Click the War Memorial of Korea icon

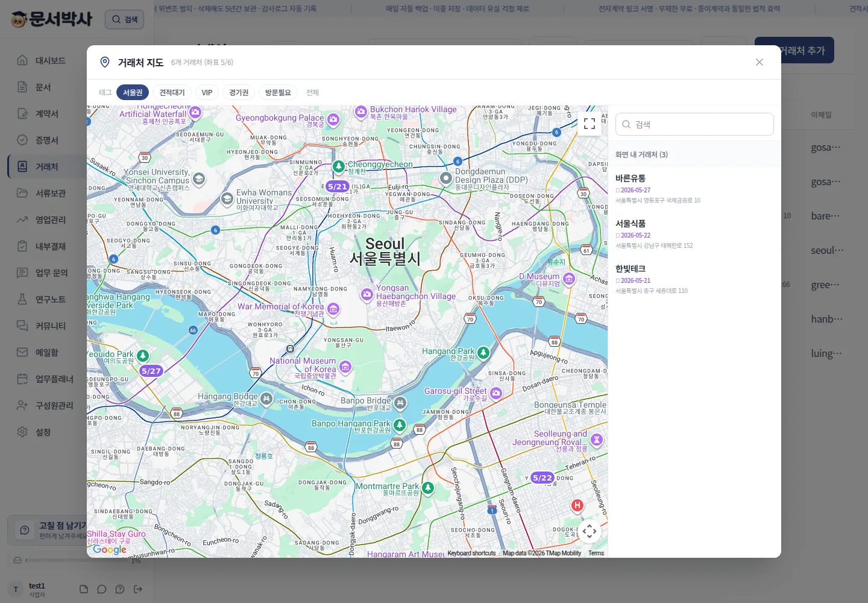(x=333, y=309)
